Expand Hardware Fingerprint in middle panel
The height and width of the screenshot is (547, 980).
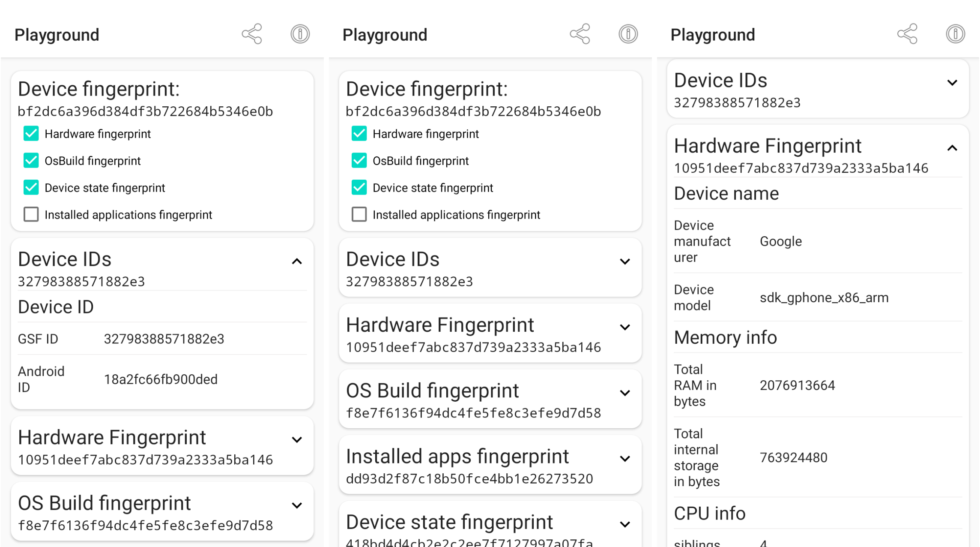625,328
